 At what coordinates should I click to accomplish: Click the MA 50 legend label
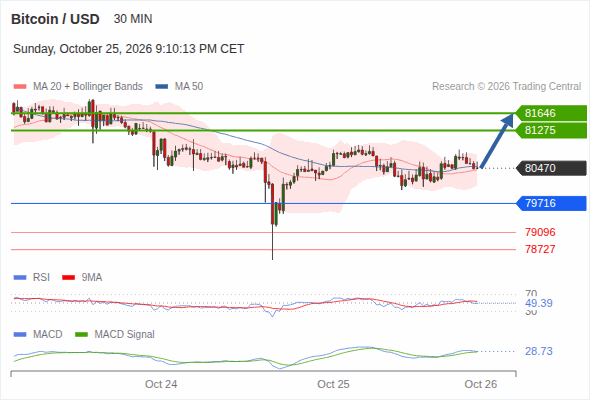(x=189, y=87)
